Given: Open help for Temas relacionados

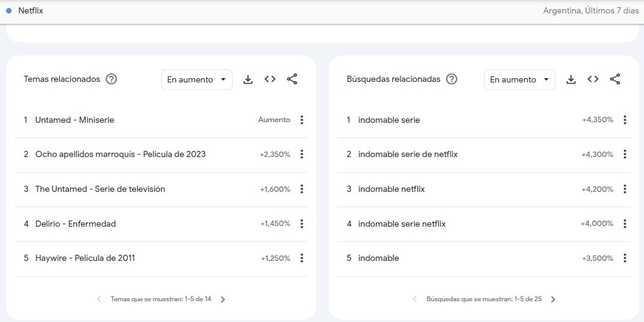Looking at the screenshot, I should pyautogui.click(x=111, y=79).
